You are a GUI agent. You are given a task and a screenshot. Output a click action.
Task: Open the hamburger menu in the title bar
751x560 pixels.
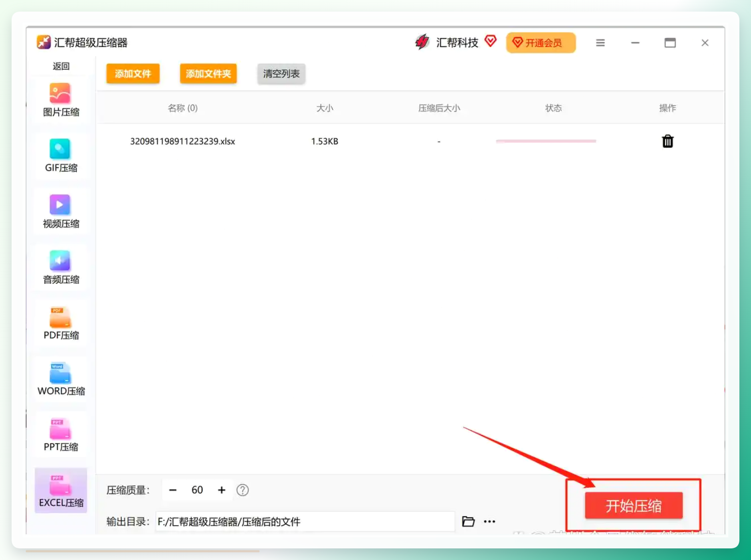[x=600, y=43]
